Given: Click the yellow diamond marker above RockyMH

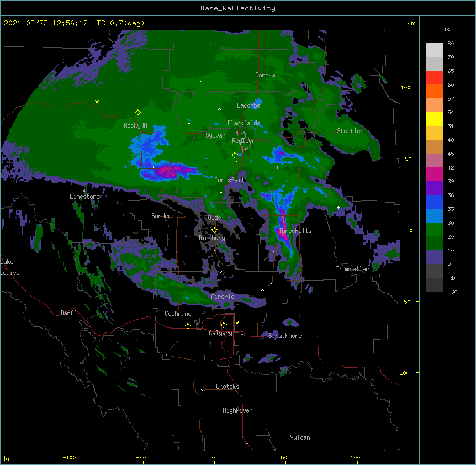Looking at the screenshot, I should [137, 113].
